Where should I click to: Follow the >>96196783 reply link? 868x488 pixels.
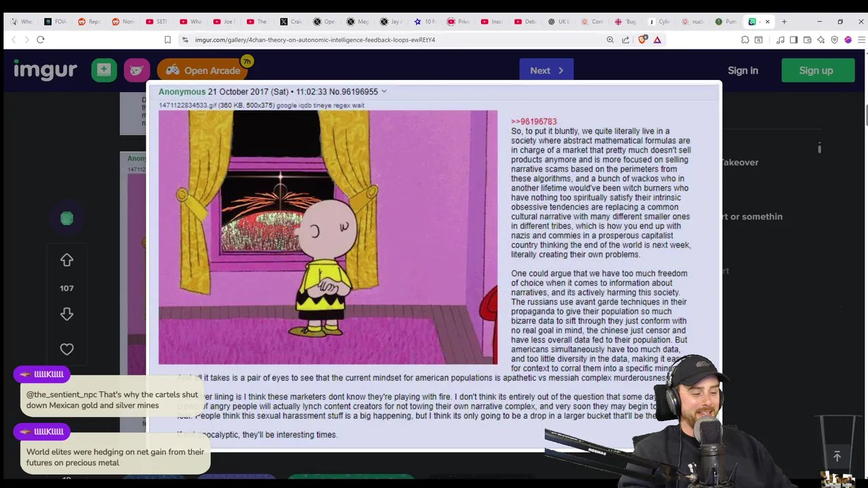tap(534, 121)
